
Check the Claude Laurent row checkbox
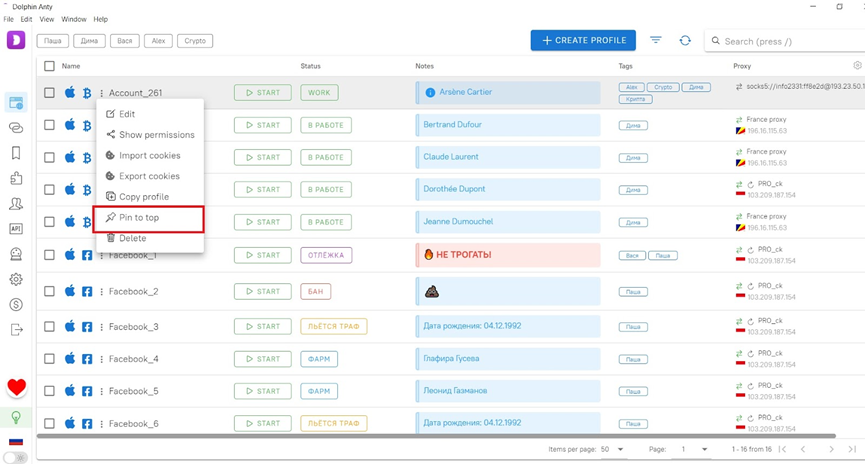click(x=49, y=157)
